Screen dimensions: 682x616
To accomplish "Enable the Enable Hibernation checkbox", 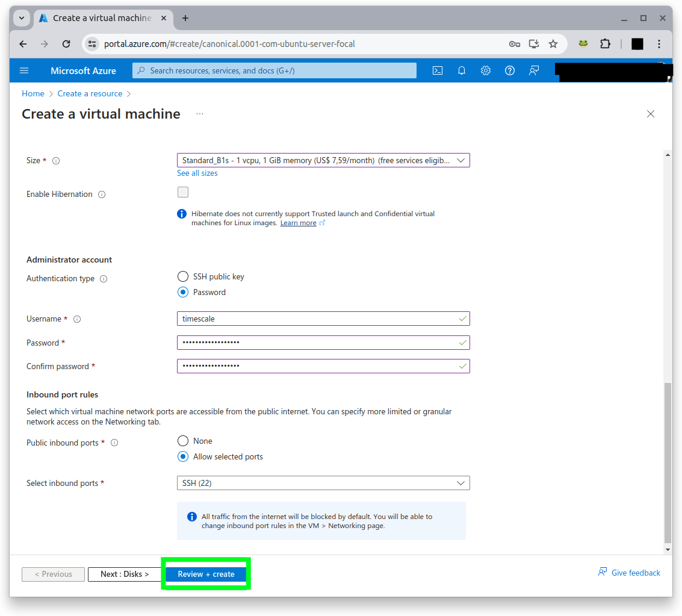I will tap(183, 191).
